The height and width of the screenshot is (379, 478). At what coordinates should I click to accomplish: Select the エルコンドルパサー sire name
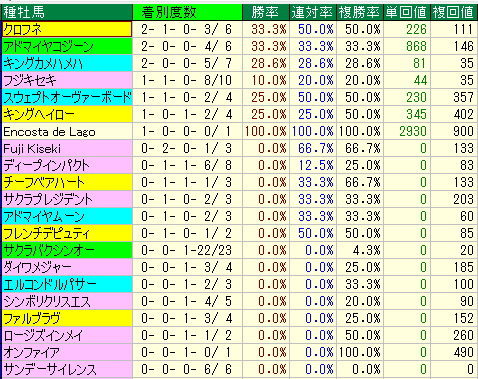(x=50, y=284)
